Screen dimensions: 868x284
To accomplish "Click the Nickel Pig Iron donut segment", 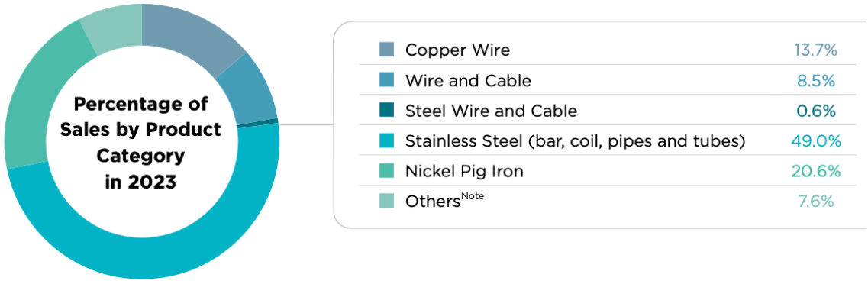I will (x=34, y=100).
